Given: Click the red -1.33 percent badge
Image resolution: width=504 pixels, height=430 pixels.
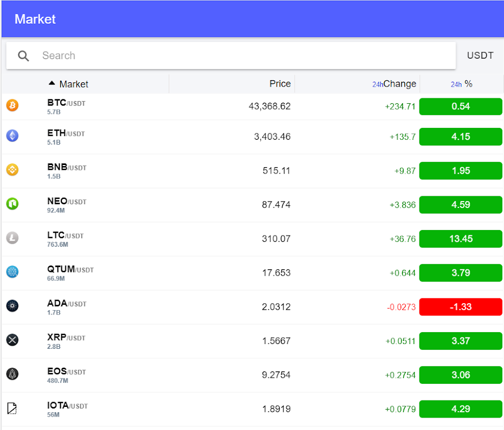Looking at the screenshot, I should point(460,307).
